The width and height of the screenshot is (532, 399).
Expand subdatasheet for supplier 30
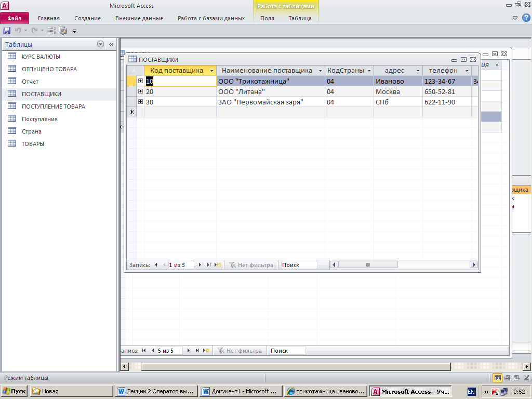click(140, 101)
